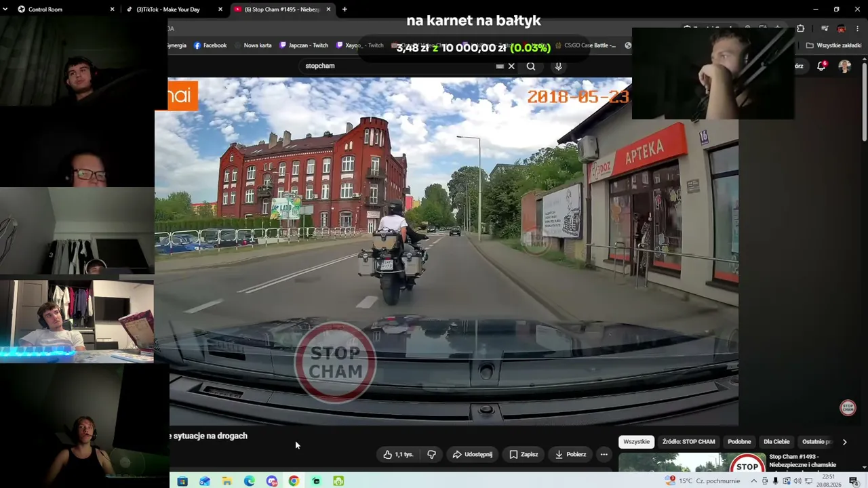
Task: Show hidden system tray icons
Action: point(755,481)
